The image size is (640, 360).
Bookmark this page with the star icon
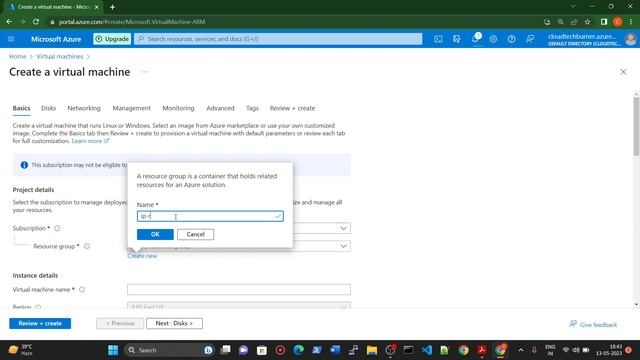(x=587, y=22)
